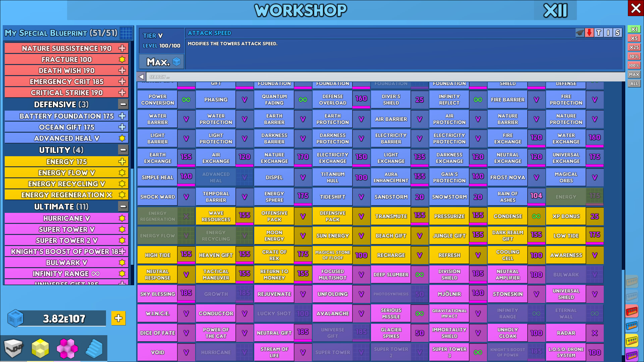
Task: Select the T filter tab
Action: [x=599, y=33]
